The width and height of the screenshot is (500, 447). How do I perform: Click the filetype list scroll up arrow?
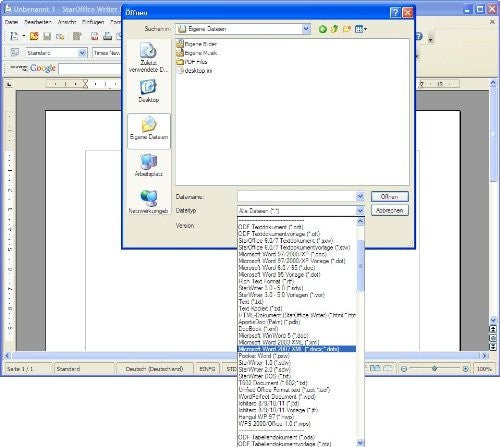[x=360, y=221]
